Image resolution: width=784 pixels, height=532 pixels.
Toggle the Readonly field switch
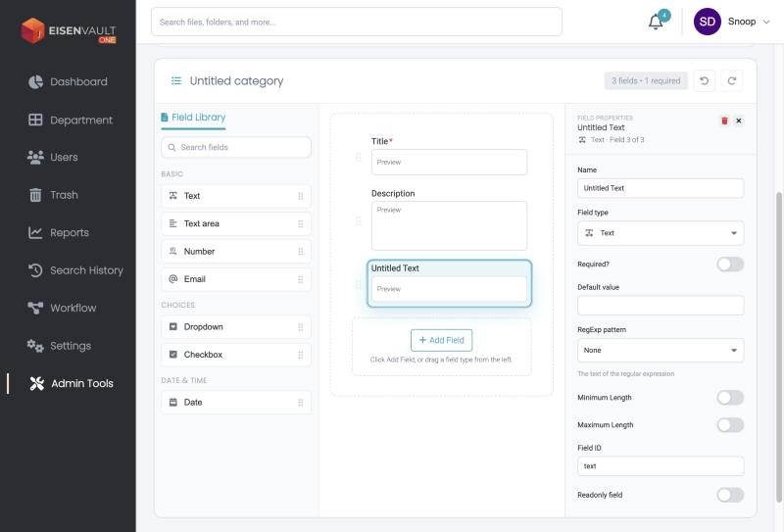coord(730,495)
